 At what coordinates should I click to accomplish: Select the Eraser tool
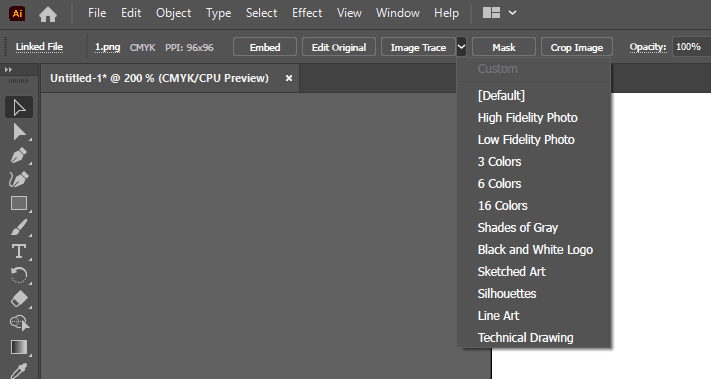coord(19,299)
